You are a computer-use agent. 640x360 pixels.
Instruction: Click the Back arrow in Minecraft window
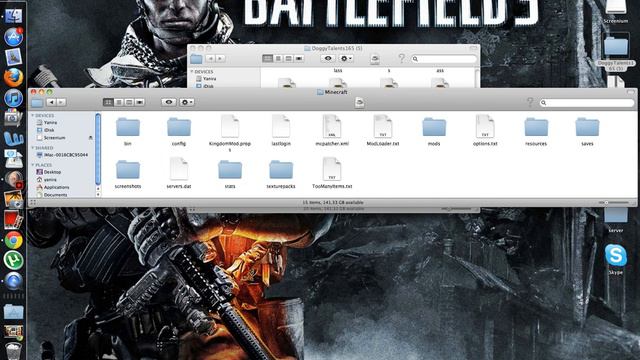(51, 102)
